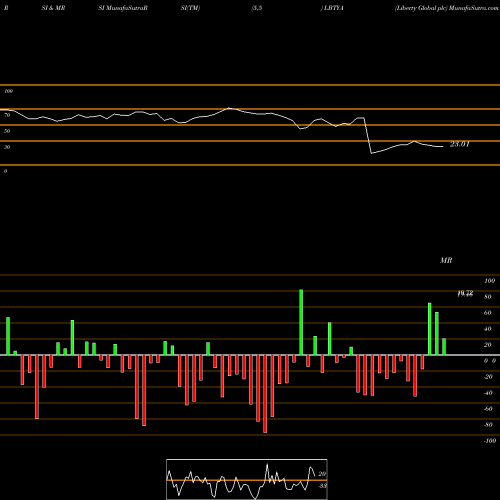This screenshot has width=500, height=500.
Task: Click the 40 label on the MR axis
Action: point(487,329)
